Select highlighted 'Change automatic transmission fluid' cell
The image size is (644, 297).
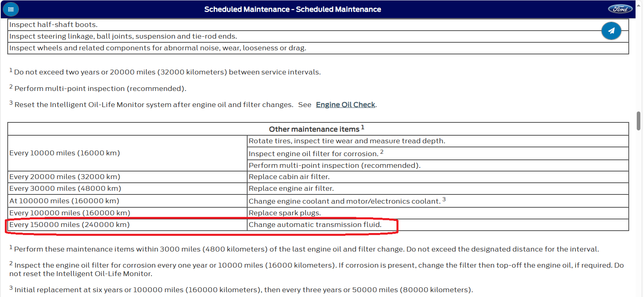tap(315, 225)
